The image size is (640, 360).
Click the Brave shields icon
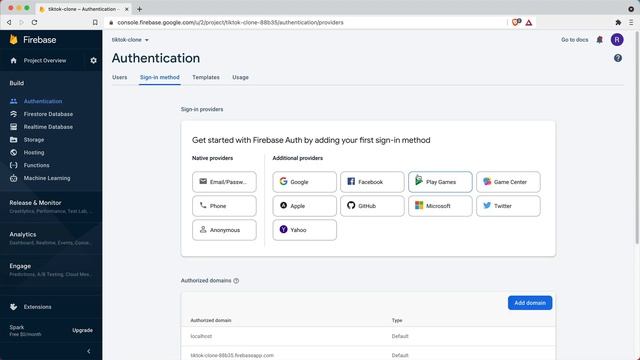516,22
